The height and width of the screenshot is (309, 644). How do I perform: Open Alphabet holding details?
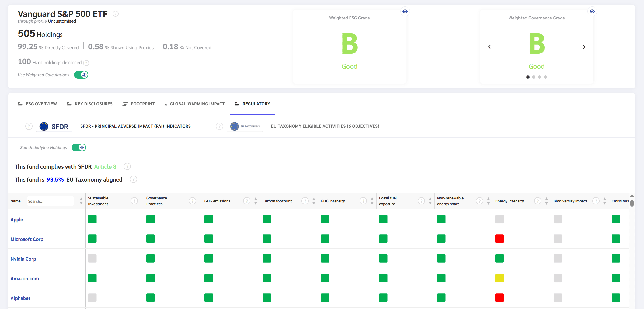pos(20,298)
